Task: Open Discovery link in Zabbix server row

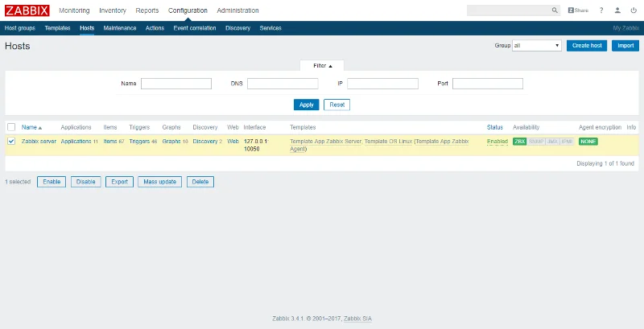Action: (205, 141)
